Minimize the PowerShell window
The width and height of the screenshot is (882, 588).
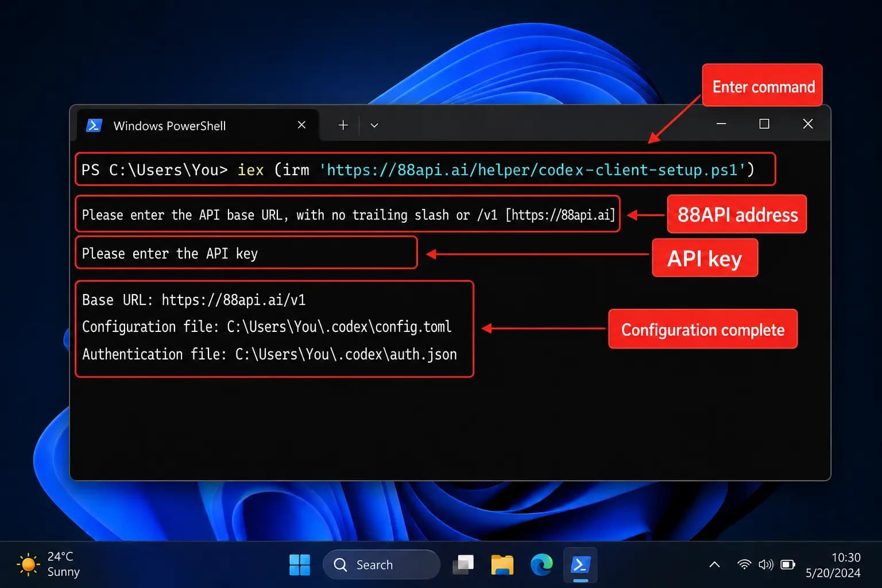tap(721, 124)
